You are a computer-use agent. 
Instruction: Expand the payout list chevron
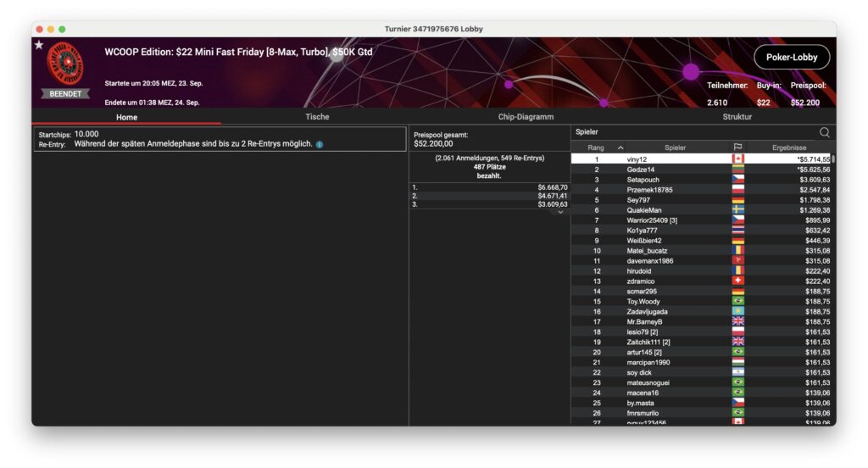(559, 212)
